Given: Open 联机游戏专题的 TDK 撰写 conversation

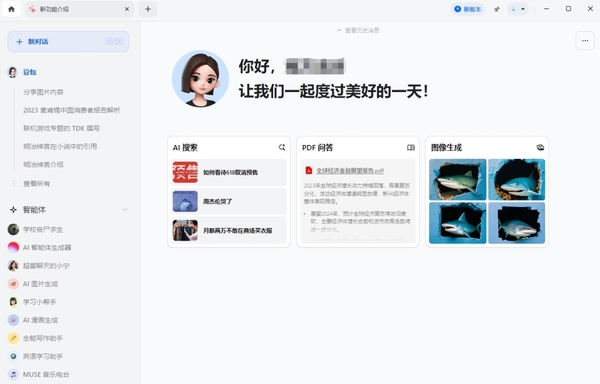Looking at the screenshot, I should point(61,128).
